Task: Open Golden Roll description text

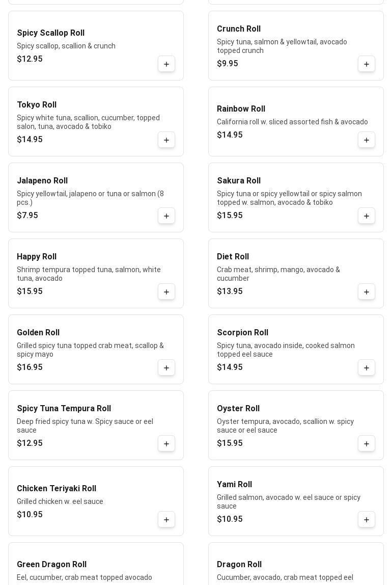Action: tap(90, 350)
